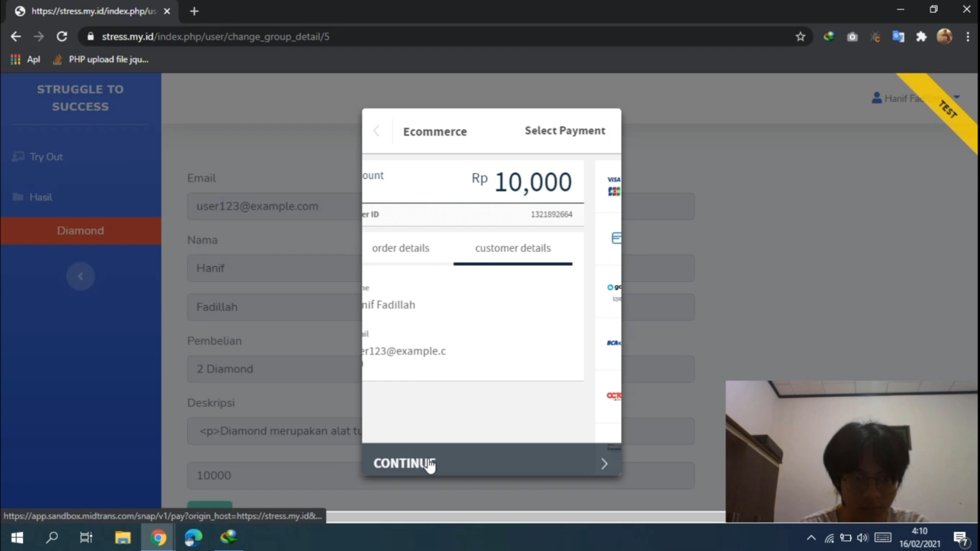Open the Chrome profile avatar
The height and width of the screenshot is (551, 980).
pyautogui.click(x=944, y=36)
